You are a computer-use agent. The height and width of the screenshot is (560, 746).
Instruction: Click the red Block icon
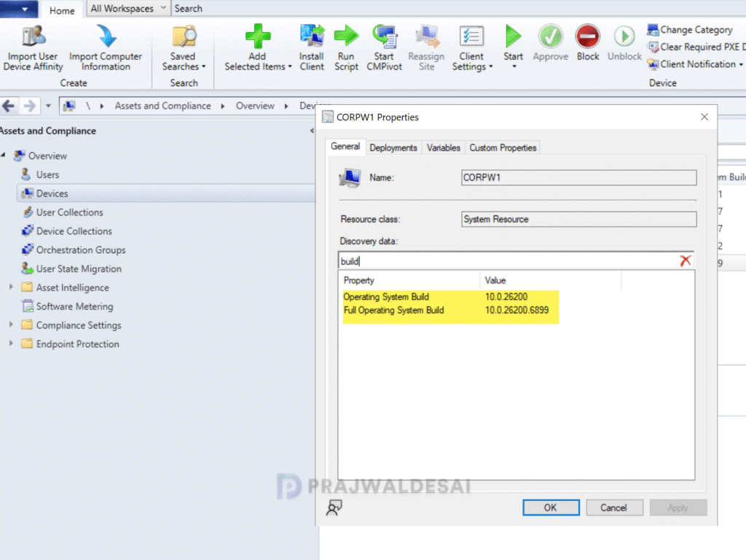tap(588, 36)
